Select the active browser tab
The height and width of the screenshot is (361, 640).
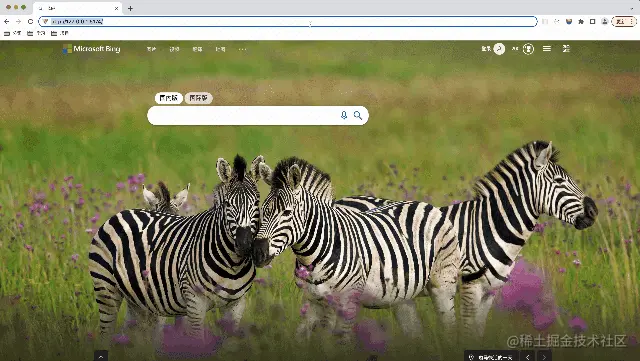[78, 8]
